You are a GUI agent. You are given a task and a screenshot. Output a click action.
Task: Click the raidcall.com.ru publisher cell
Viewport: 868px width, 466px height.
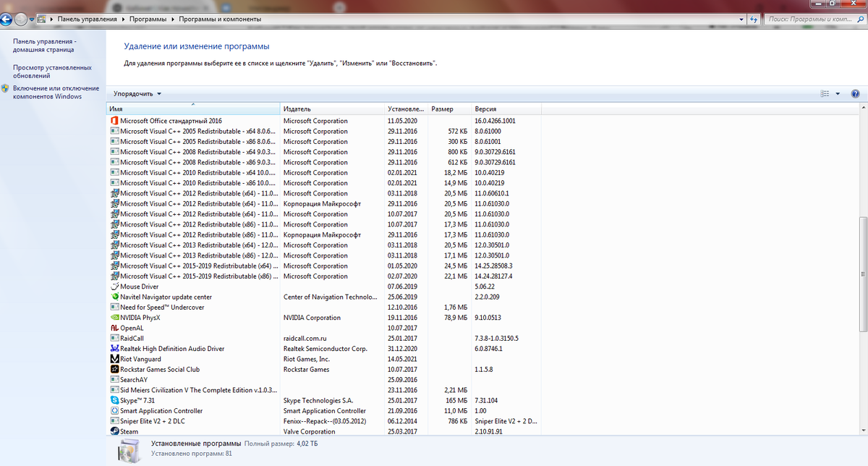pos(307,338)
